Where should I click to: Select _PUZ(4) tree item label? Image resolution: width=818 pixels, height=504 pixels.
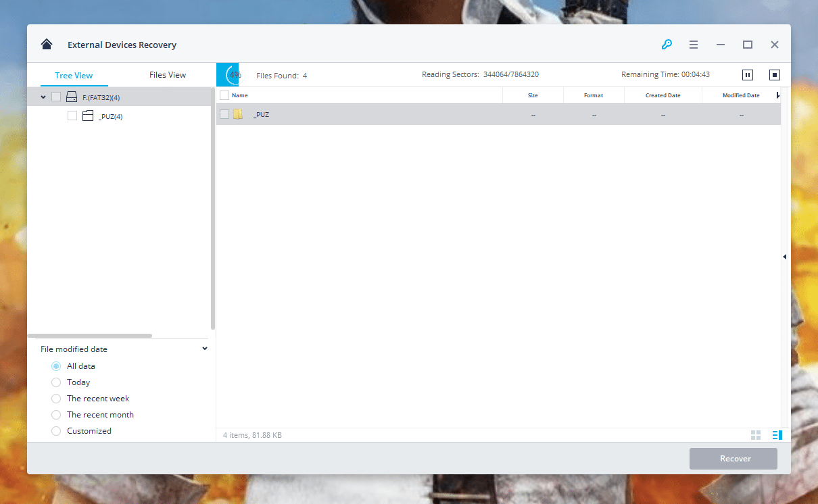[110, 117]
